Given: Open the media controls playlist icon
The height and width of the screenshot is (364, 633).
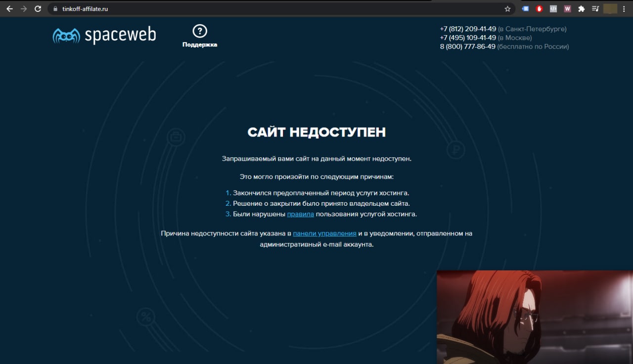Looking at the screenshot, I should tap(595, 9).
